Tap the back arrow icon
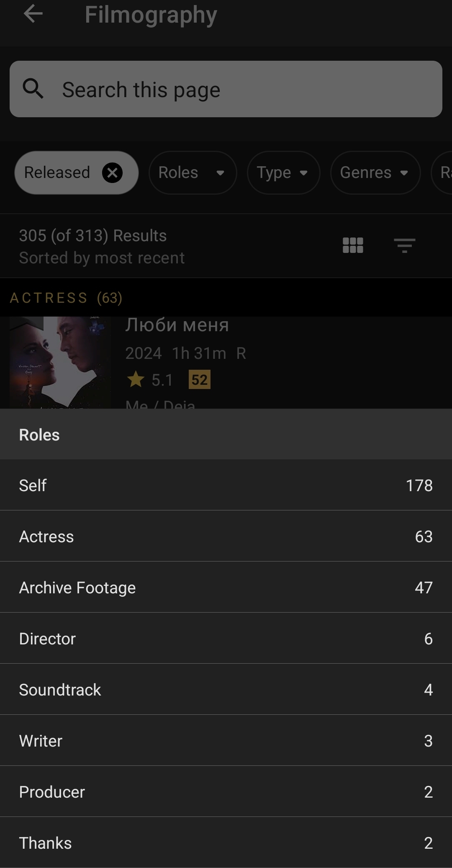 click(33, 14)
